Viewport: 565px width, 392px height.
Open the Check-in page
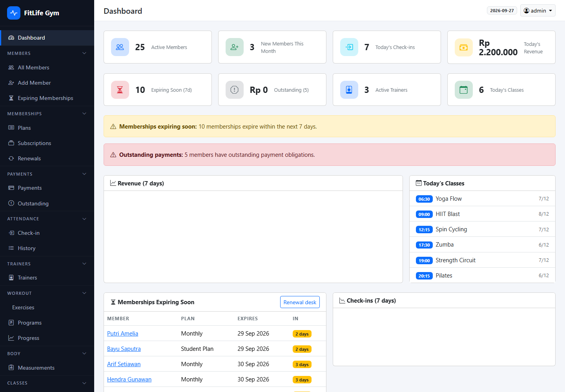coord(47,233)
